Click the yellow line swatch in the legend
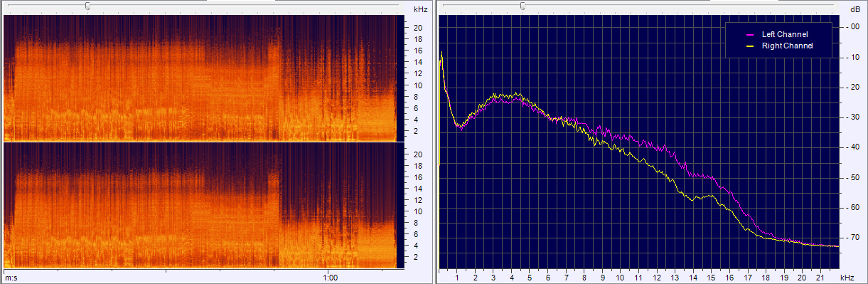 click(x=749, y=46)
